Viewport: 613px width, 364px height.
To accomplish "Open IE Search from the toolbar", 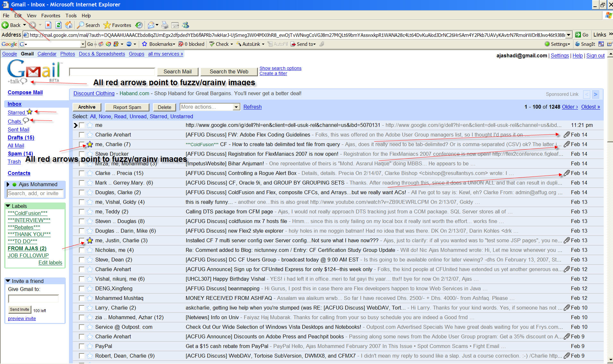I will (89, 25).
